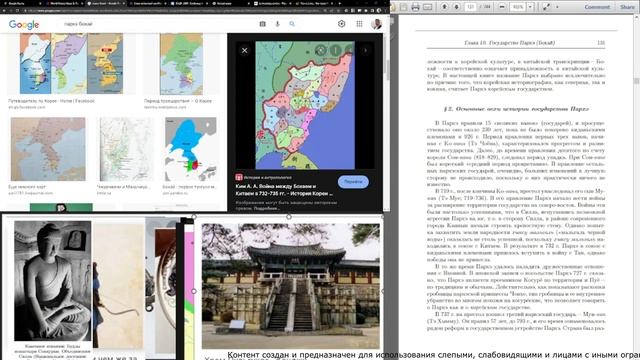Open the Google apps grid
The width and height of the screenshot is (640, 360).
tap(359, 24)
